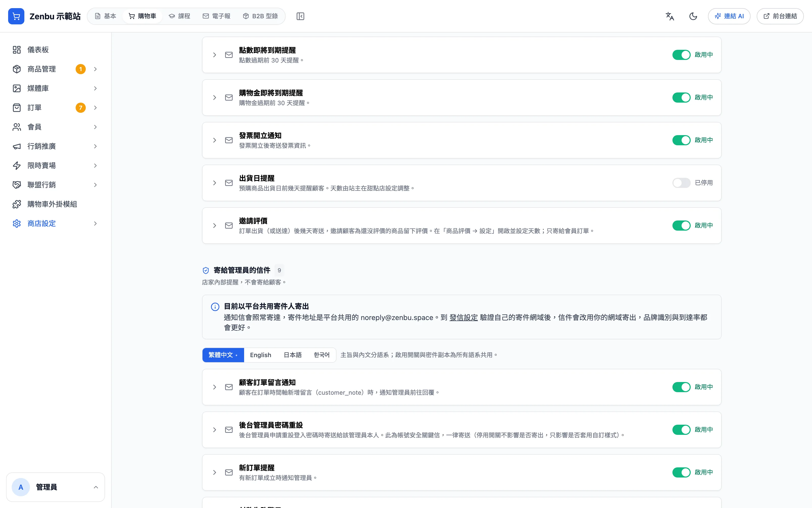Open the 管理員 account menu
812x508 pixels.
55,487
